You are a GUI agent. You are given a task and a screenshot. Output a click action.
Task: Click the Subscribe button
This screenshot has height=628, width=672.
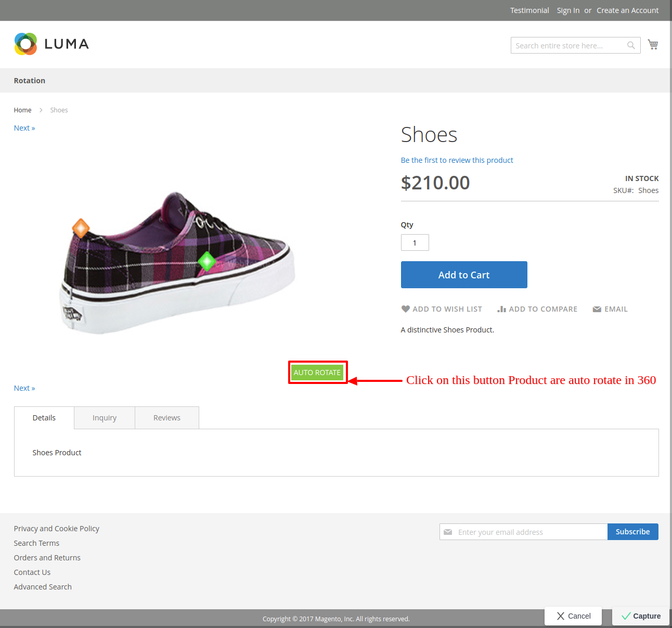tap(632, 532)
